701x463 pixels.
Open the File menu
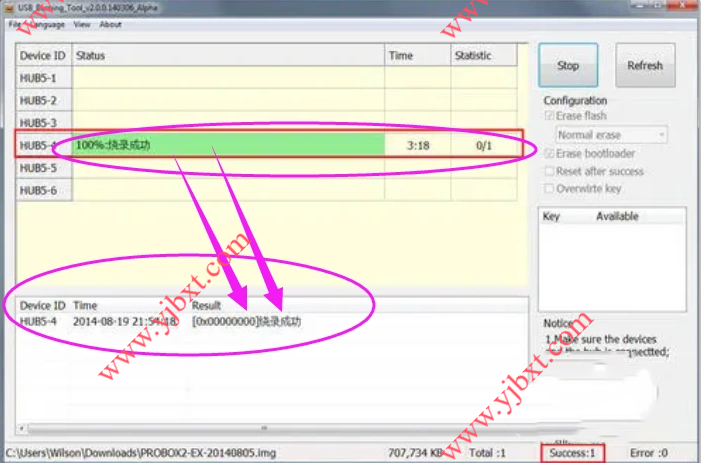14,24
